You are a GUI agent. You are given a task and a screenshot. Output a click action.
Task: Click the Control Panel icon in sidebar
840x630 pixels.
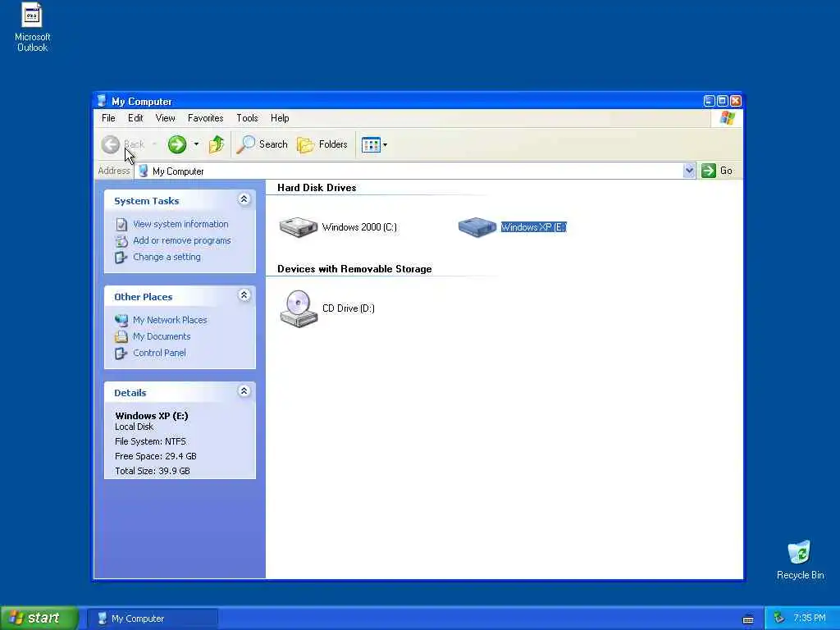pos(121,354)
